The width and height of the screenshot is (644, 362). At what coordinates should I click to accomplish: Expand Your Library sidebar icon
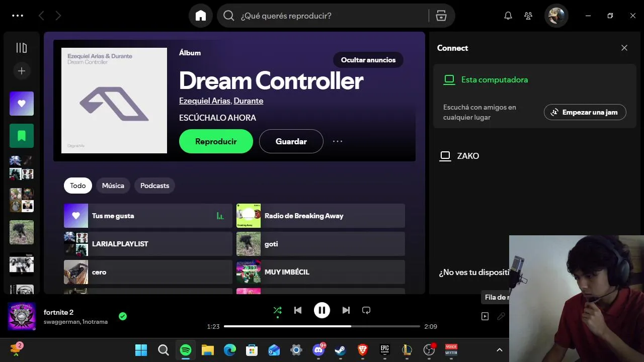22,48
